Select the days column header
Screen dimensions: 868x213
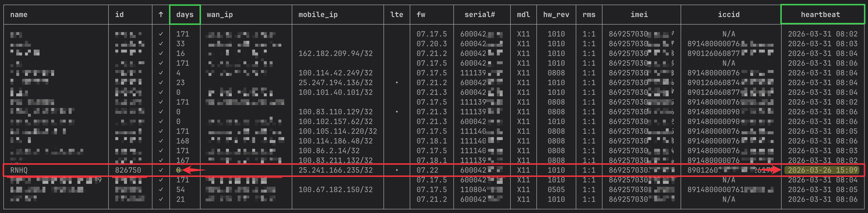(185, 15)
